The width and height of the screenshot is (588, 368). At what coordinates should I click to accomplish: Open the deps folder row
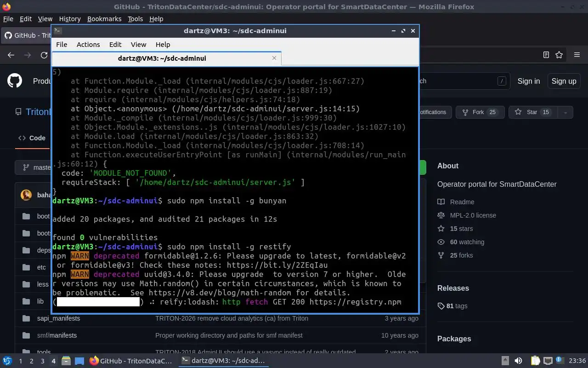click(x=44, y=250)
